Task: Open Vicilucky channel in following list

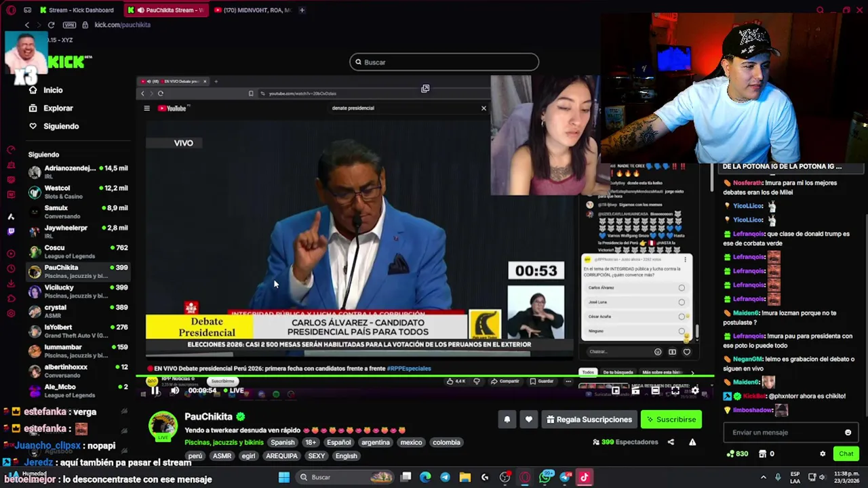Action: tap(78, 291)
